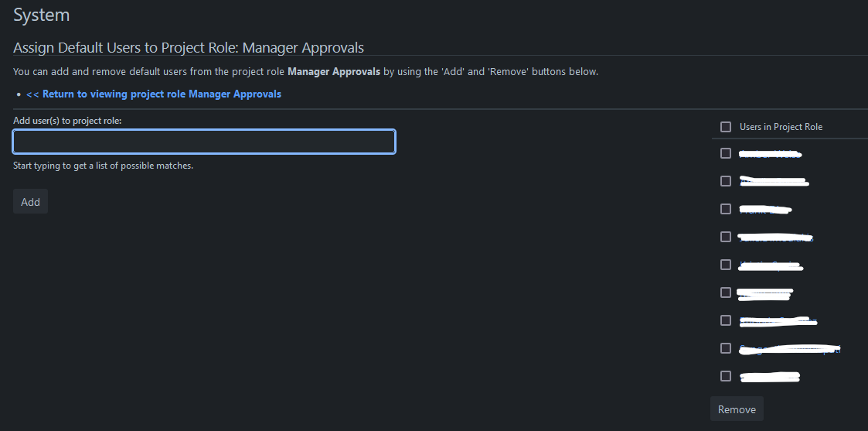Click the 'Users in Project Role' column label
This screenshot has height=431, width=868.
click(781, 127)
